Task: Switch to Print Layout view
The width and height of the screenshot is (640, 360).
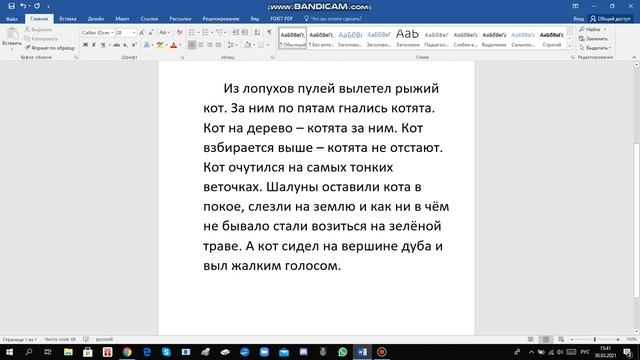Action: coord(546,339)
